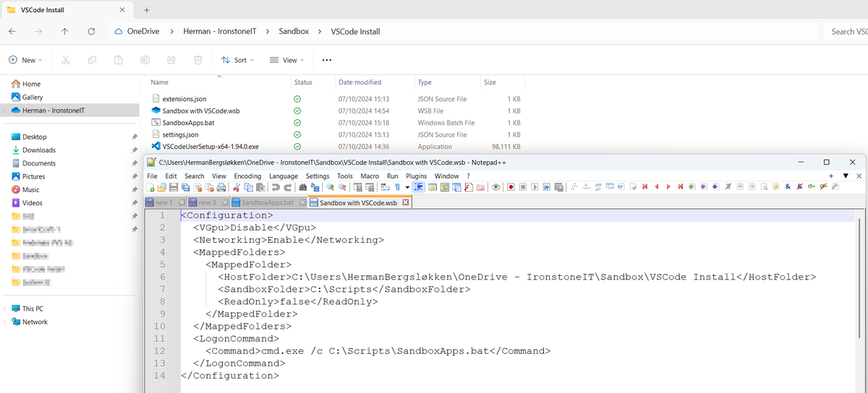Click chevron after Sandbox in address bar
Screen dimensions: 868x393
pyautogui.click(x=320, y=32)
